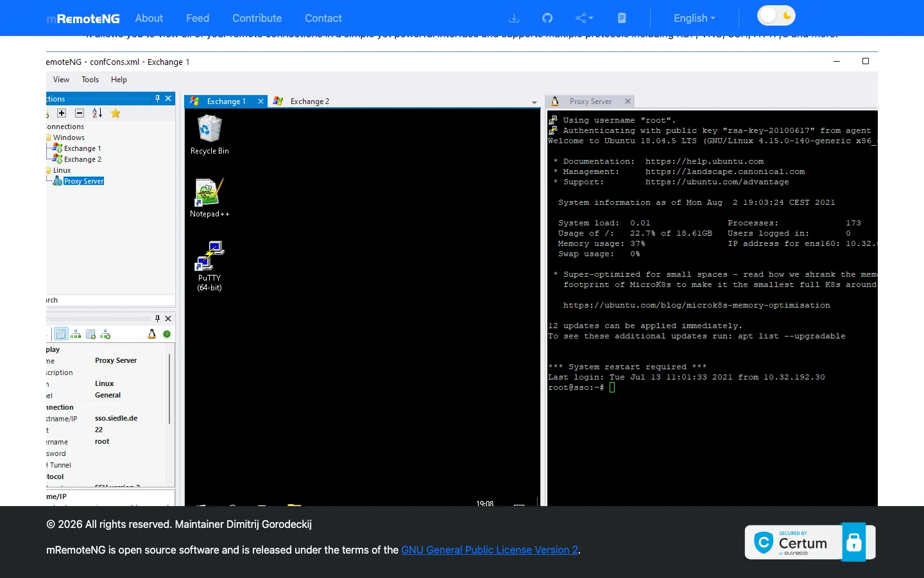Click the terminal prompt root@sso
This screenshot has height=578, width=924.
tap(576, 387)
